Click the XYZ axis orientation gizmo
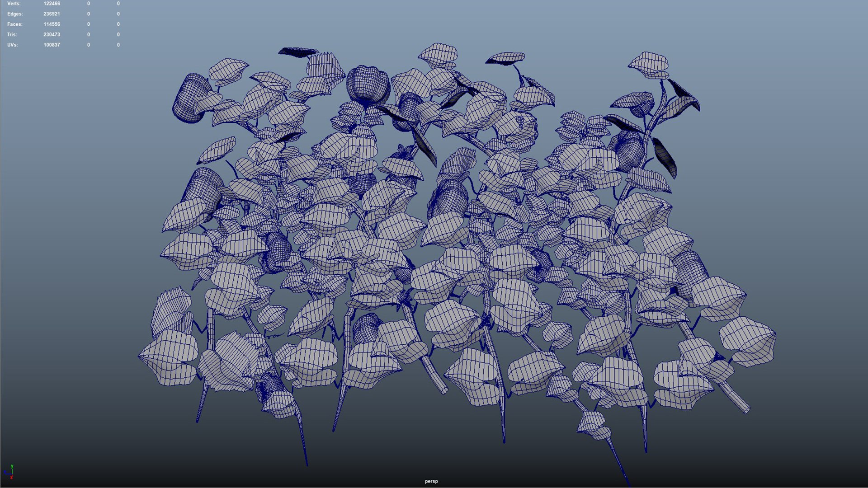This screenshot has width=868, height=488. click(9, 472)
